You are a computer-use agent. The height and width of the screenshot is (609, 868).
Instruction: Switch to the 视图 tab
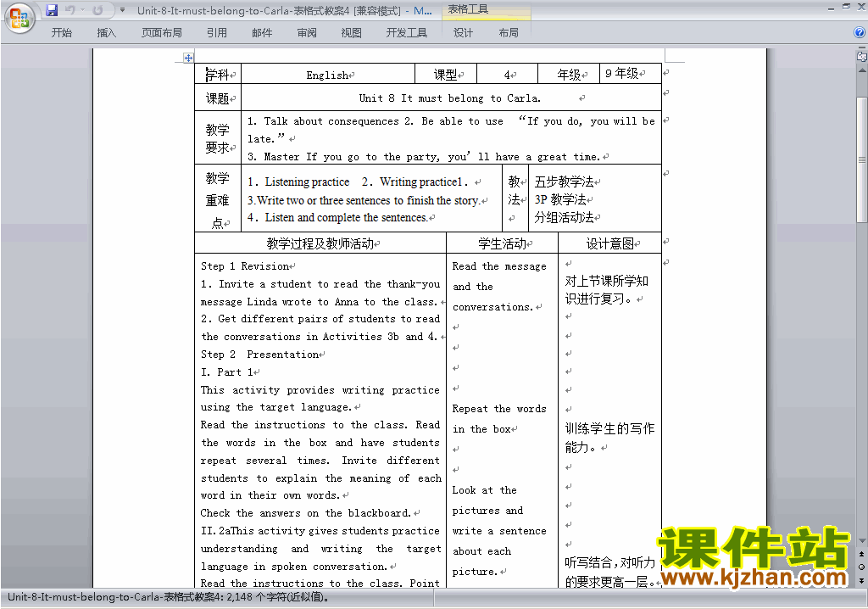coord(352,33)
